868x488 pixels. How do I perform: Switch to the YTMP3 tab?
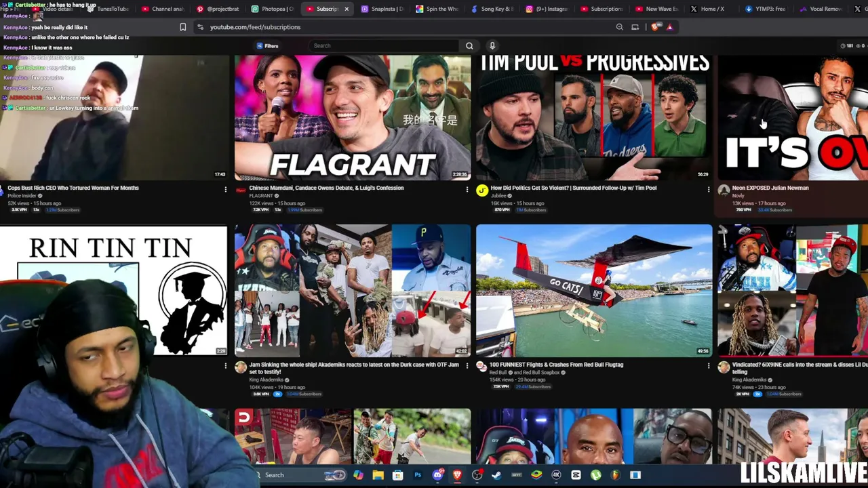click(x=765, y=9)
